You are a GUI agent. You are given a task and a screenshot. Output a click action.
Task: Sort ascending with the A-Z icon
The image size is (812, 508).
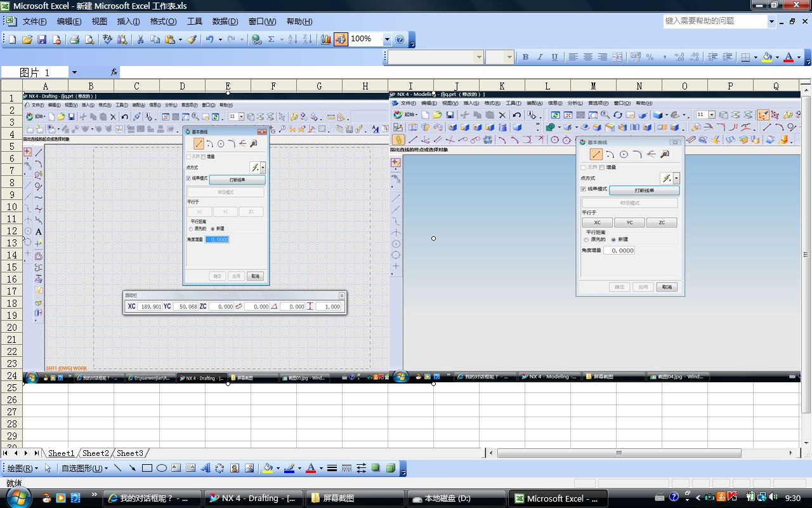click(292, 39)
